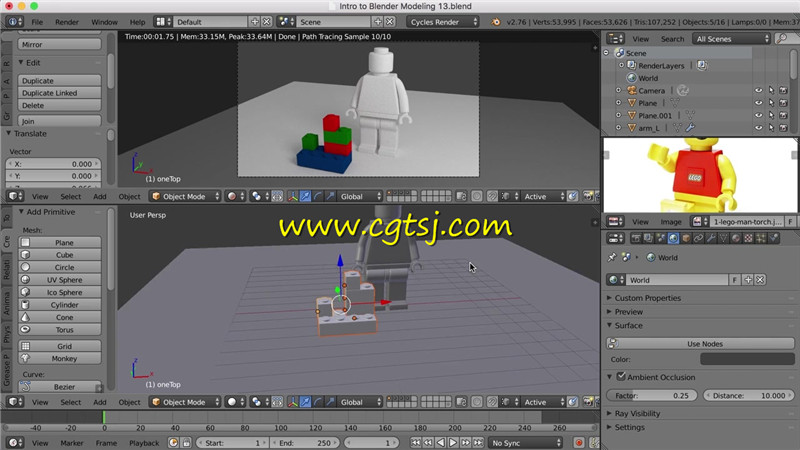800x450 pixels.
Task: Open the Particles properties tab icon
Action: coord(761,238)
